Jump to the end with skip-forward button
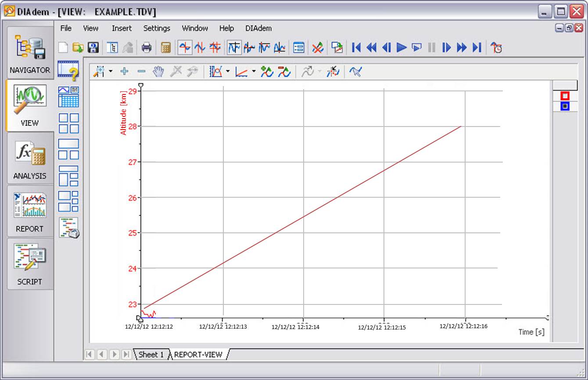 [477, 47]
